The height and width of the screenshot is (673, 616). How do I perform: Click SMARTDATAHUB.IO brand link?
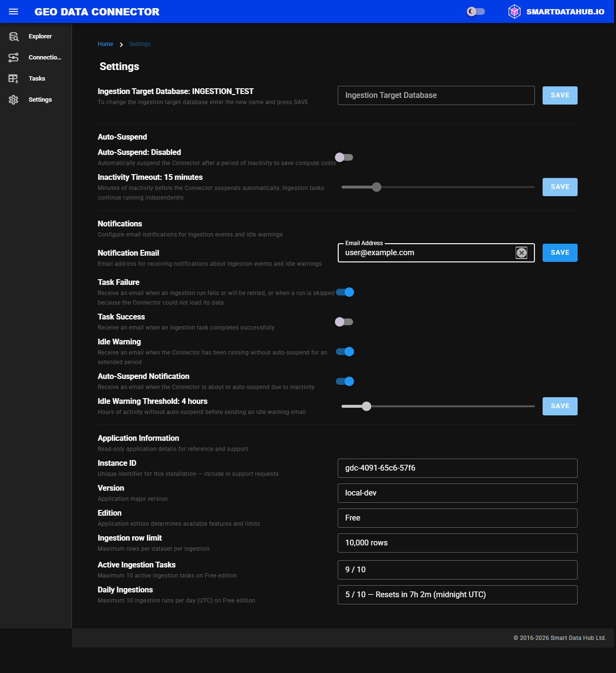point(565,12)
